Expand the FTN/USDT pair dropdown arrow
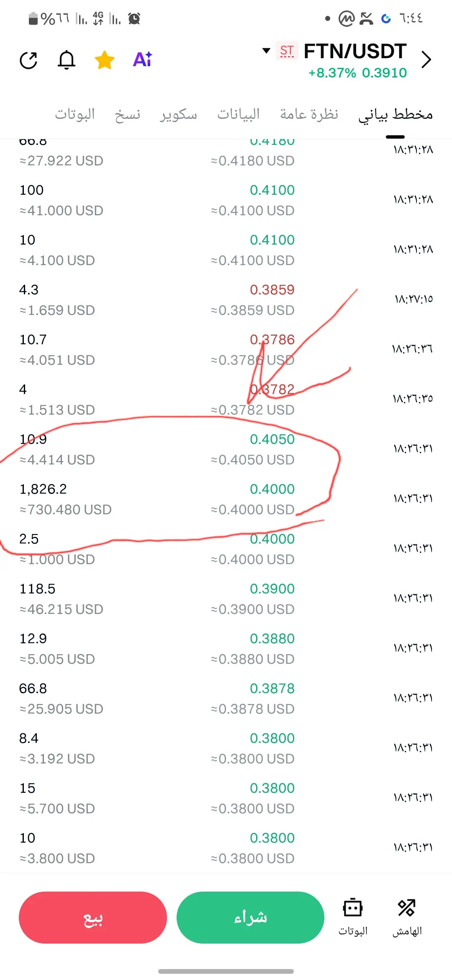Viewport: 452px width, 980px height. [x=266, y=51]
